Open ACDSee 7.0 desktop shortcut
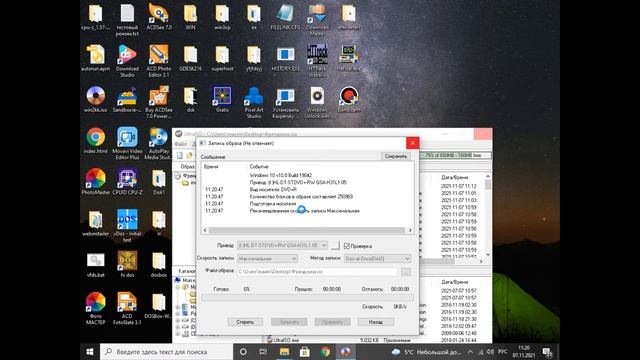The height and width of the screenshot is (360, 640). tap(159, 16)
